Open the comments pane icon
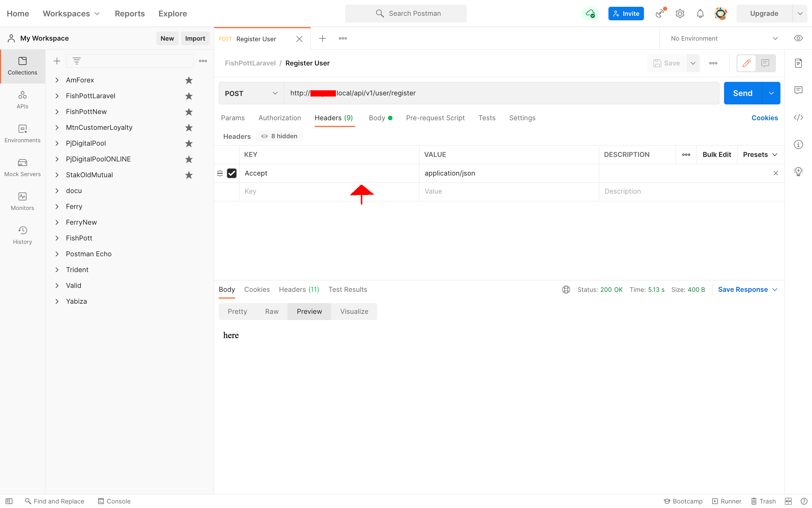This screenshot has height=508, width=812. (x=798, y=90)
